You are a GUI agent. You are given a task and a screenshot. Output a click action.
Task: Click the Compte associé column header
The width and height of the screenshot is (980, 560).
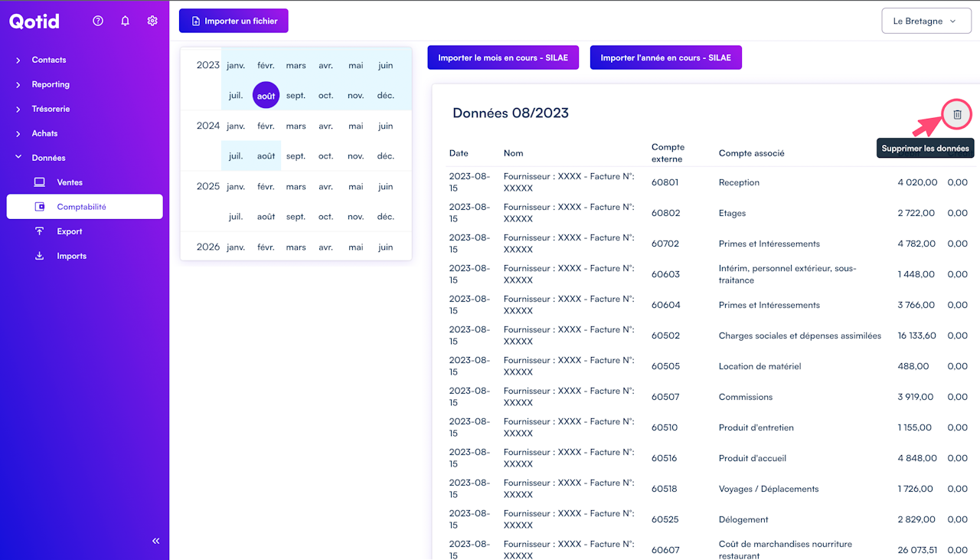pyautogui.click(x=752, y=153)
